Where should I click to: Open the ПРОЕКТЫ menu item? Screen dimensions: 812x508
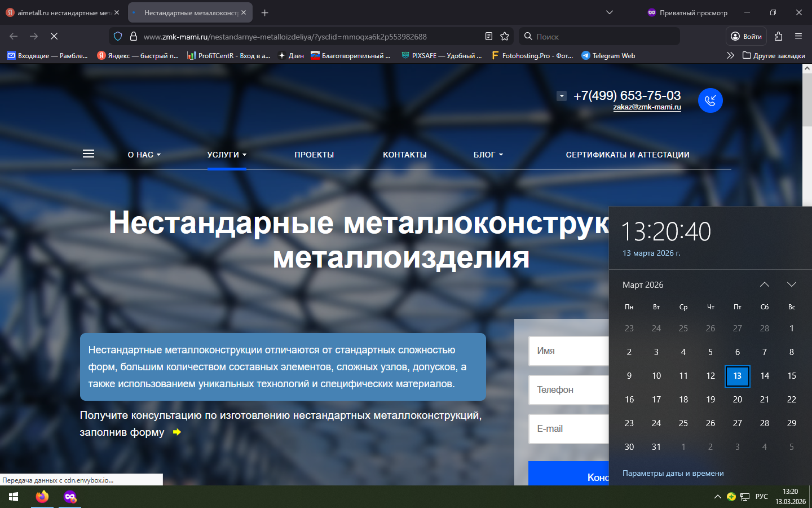(314, 155)
